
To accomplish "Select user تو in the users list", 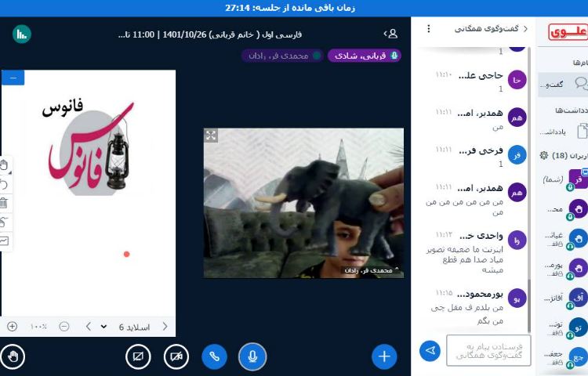I will point(565,327).
